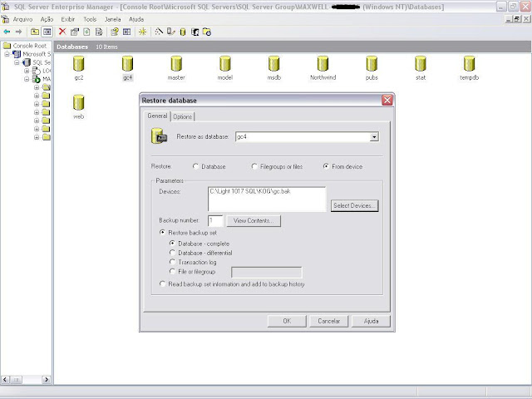Click the Ajuda button in the dialog
This screenshot has width=532, height=399.
pos(371,321)
